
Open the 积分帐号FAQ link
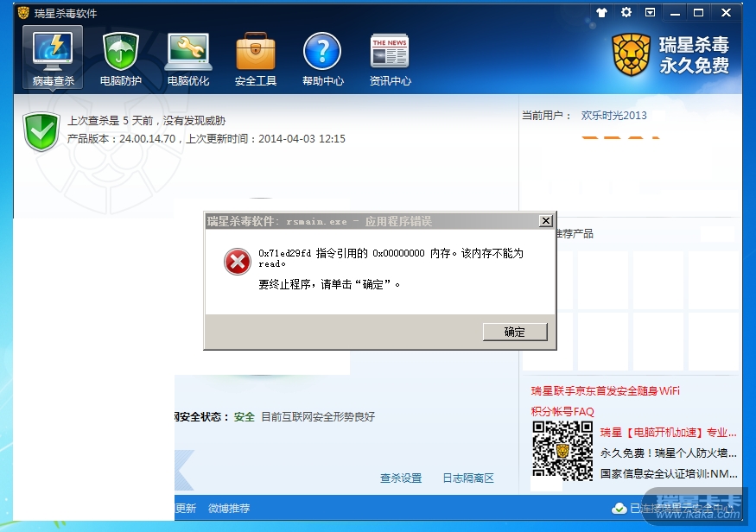click(x=562, y=412)
